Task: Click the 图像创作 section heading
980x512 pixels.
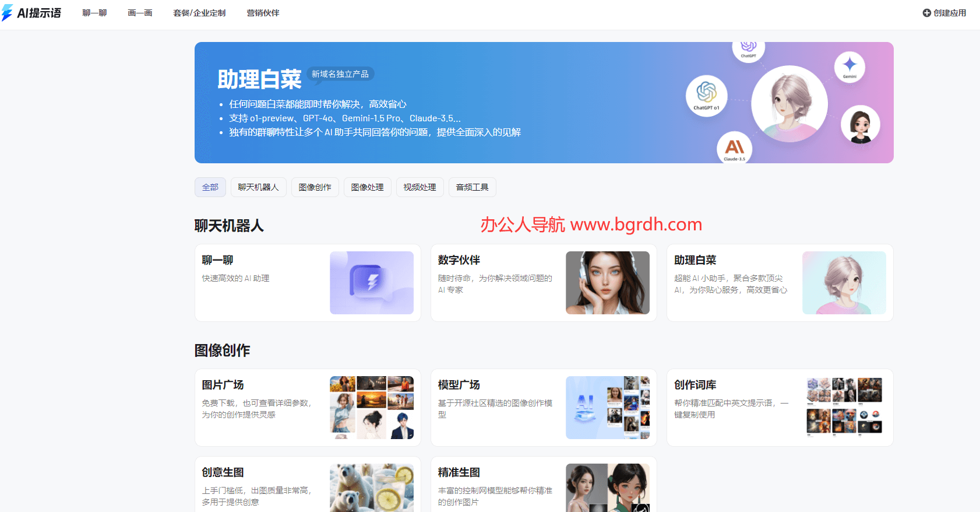Action: 222,350
